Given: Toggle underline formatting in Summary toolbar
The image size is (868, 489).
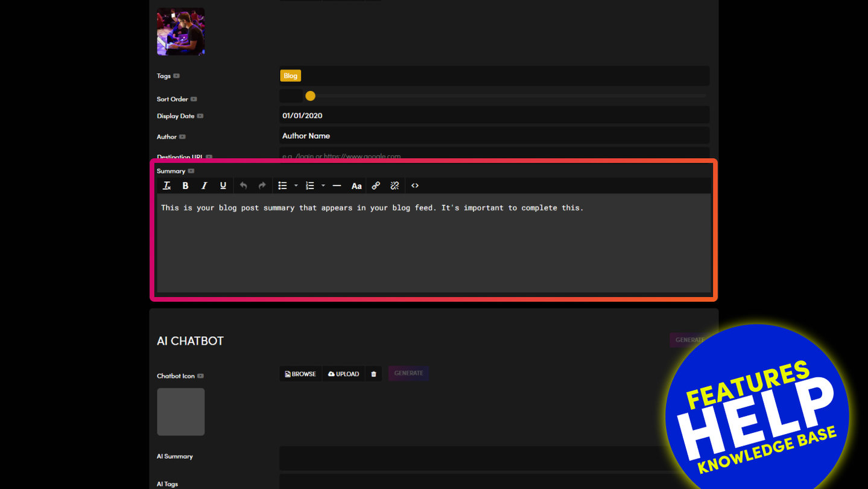Looking at the screenshot, I should 223,186.
